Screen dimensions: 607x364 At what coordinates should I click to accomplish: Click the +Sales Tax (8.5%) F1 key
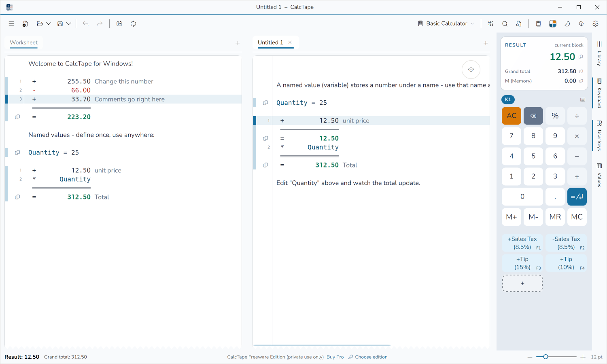(522, 243)
